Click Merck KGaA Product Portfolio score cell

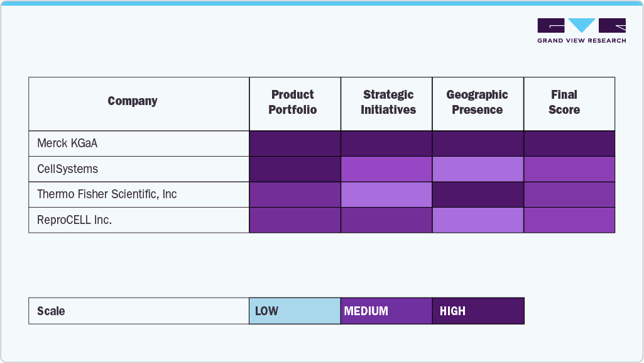pyautogui.click(x=295, y=143)
